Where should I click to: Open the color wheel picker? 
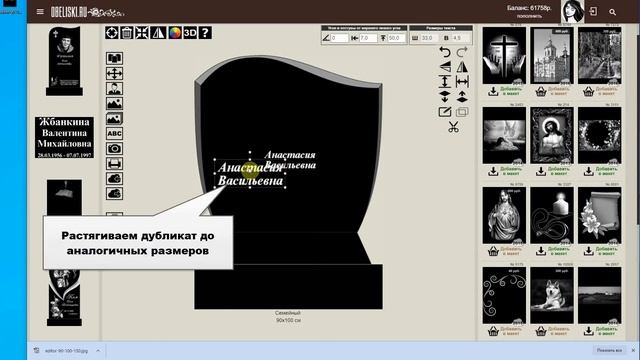click(175, 33)
